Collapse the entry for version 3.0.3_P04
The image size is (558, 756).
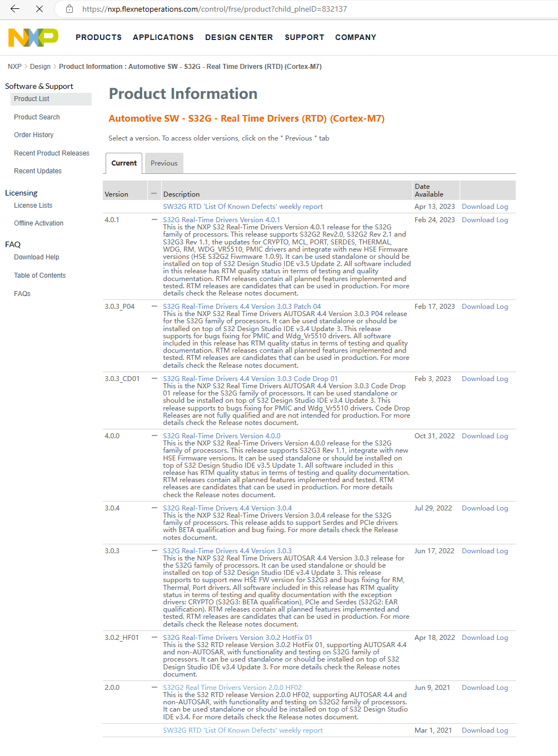[x=154, y=306]
